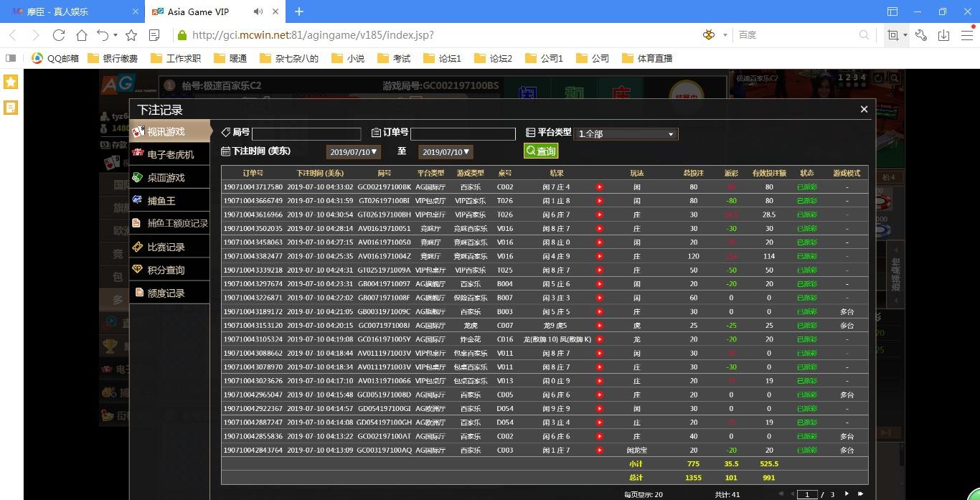Play video replay for order 190710042965047
Viewport: 980px width, 500px height.
[x=599, y=395]
